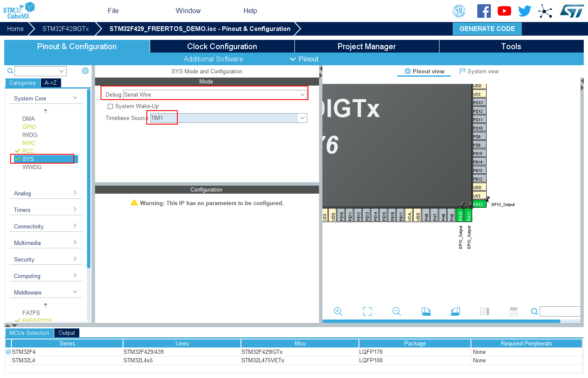Open the Twitter bird icon link

(x=524, y=11)
